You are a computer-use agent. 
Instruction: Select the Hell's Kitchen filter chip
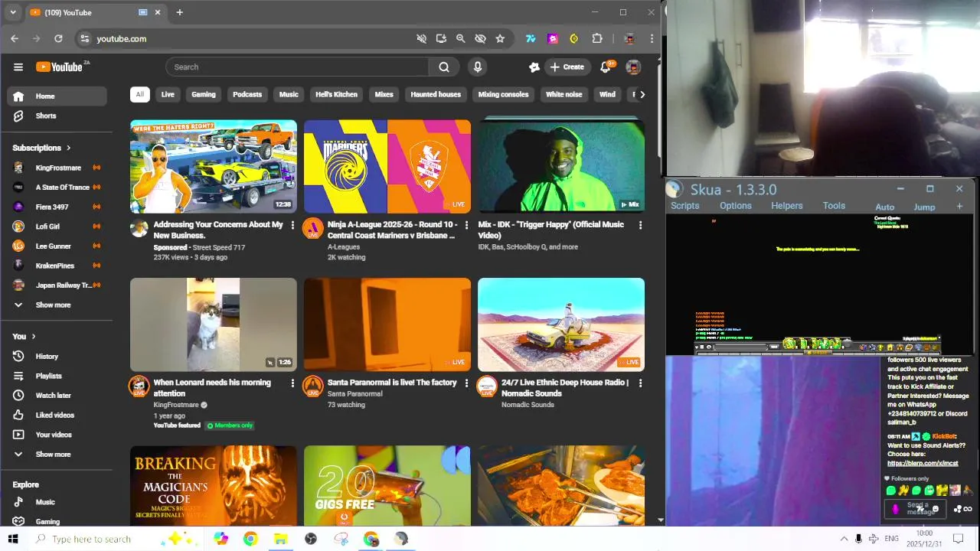[336, 94]
